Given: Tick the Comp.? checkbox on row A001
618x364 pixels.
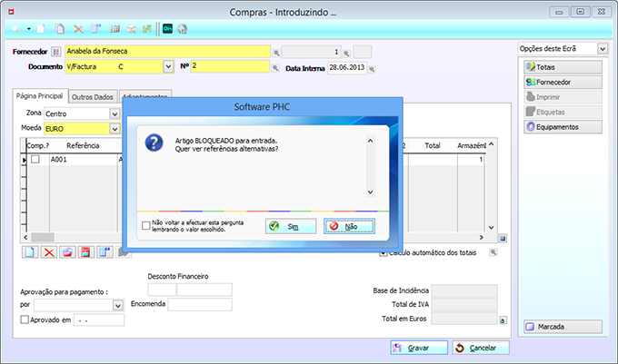Looking at the screenshot, I should [35, 159].
